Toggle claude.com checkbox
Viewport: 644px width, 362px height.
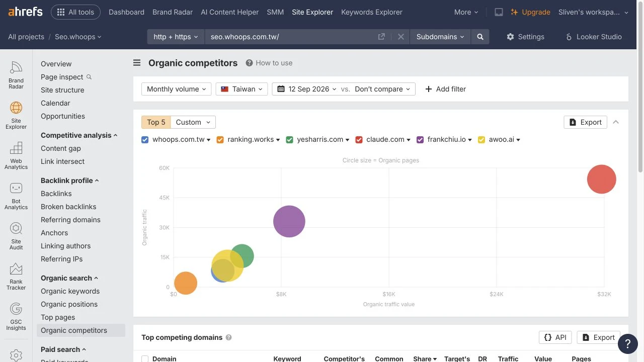[x=359, y=140]
